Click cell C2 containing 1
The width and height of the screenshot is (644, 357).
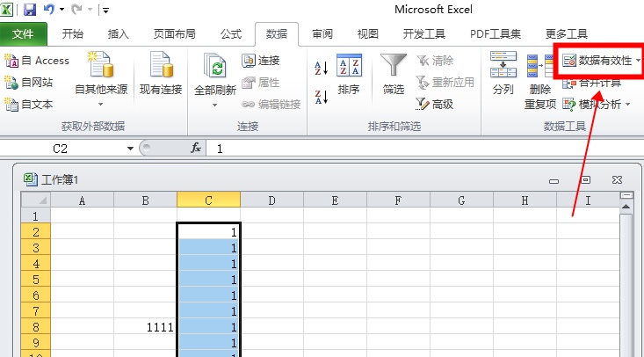tap(208, 231)
